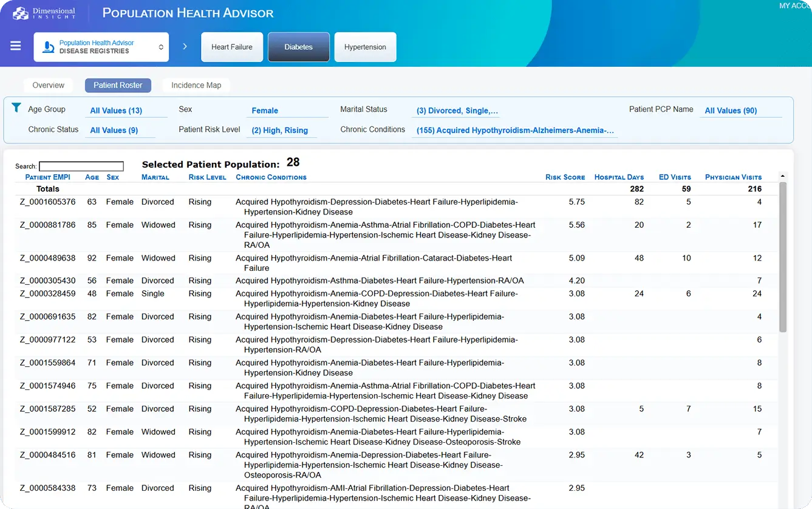
Task: Click patient EMPI Z_0001605376
Action: (x=48, y=202)
